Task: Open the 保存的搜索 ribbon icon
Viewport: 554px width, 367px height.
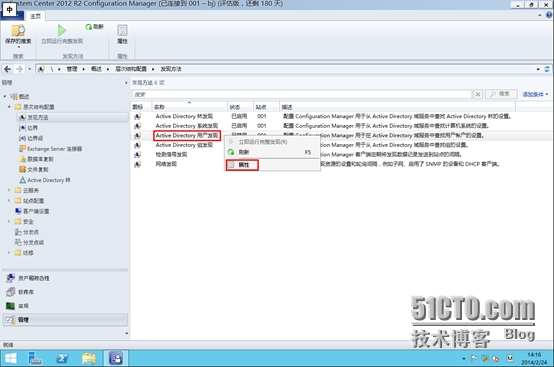Action: tap(18, 30)
